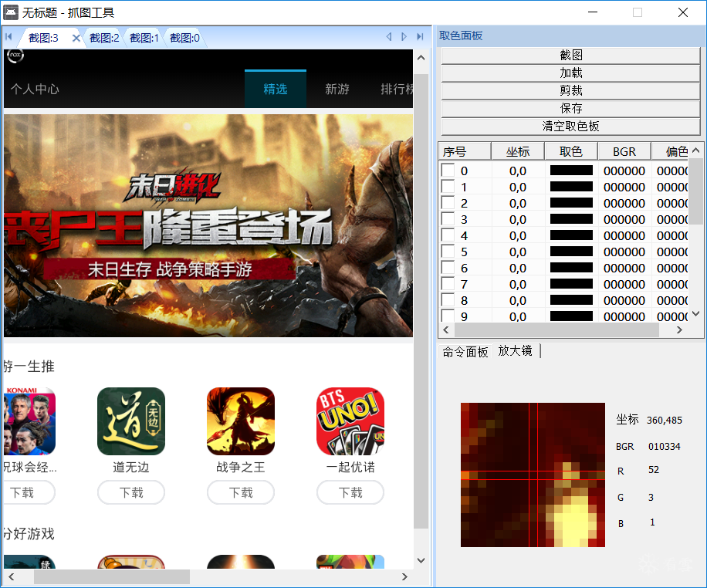
Task: Switch to the 截图:3 tab
Action: pos(43,38)
